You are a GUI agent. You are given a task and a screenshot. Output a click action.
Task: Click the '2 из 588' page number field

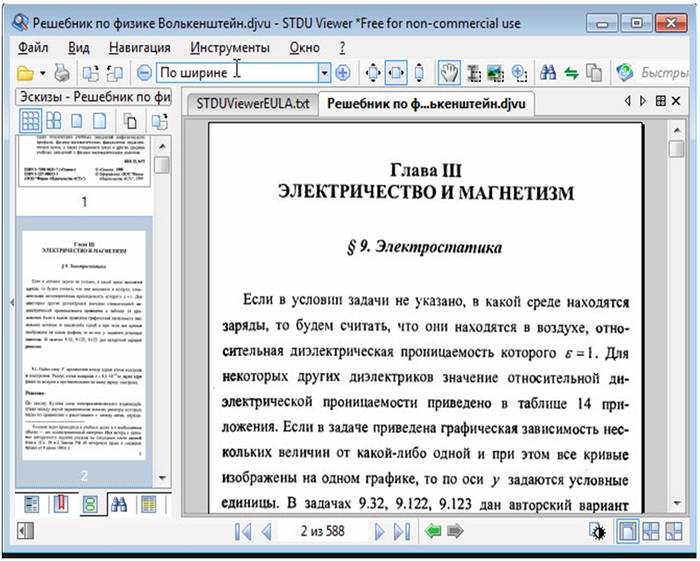click(x=322, y=531)
